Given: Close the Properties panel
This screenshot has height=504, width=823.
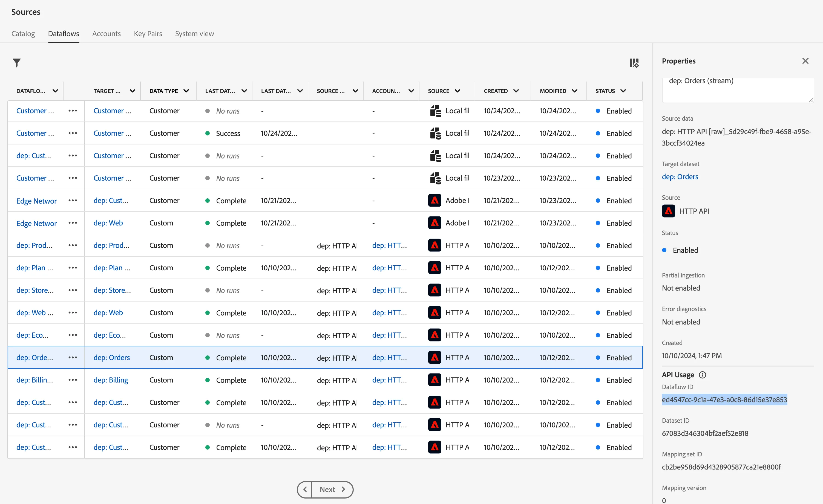Looking at the screenshot, I should point(805,61).
